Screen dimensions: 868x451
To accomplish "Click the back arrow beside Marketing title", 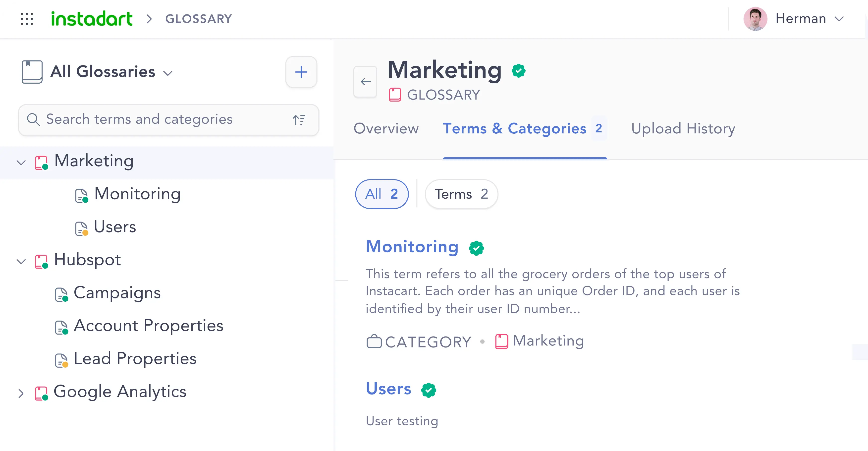I will (x=365, y=82).
